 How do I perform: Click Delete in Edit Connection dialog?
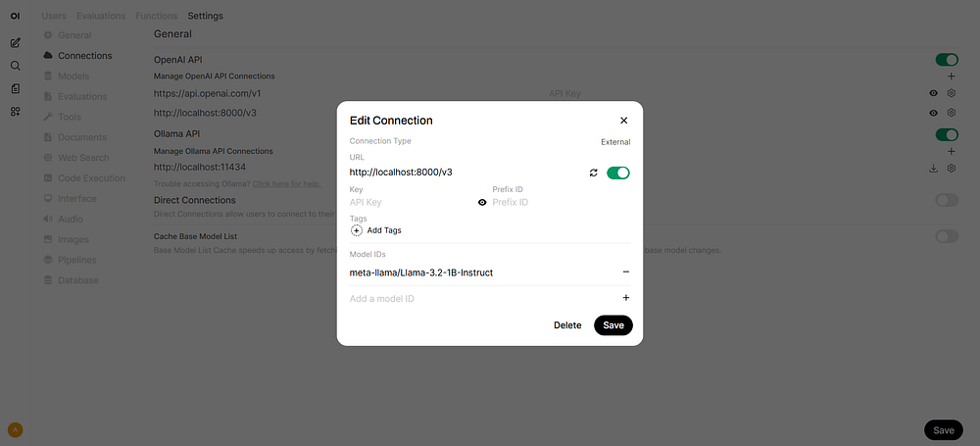pyautogui.click(x=567, y=325)
